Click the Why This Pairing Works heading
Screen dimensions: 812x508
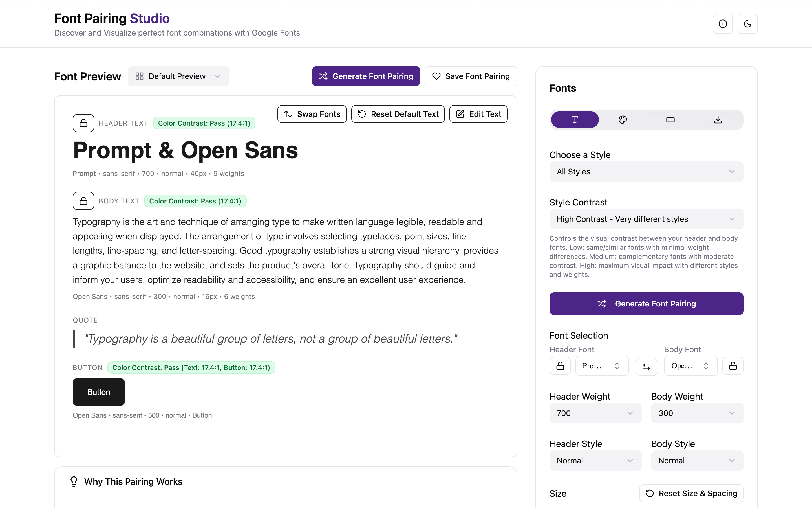coord(133,482)
